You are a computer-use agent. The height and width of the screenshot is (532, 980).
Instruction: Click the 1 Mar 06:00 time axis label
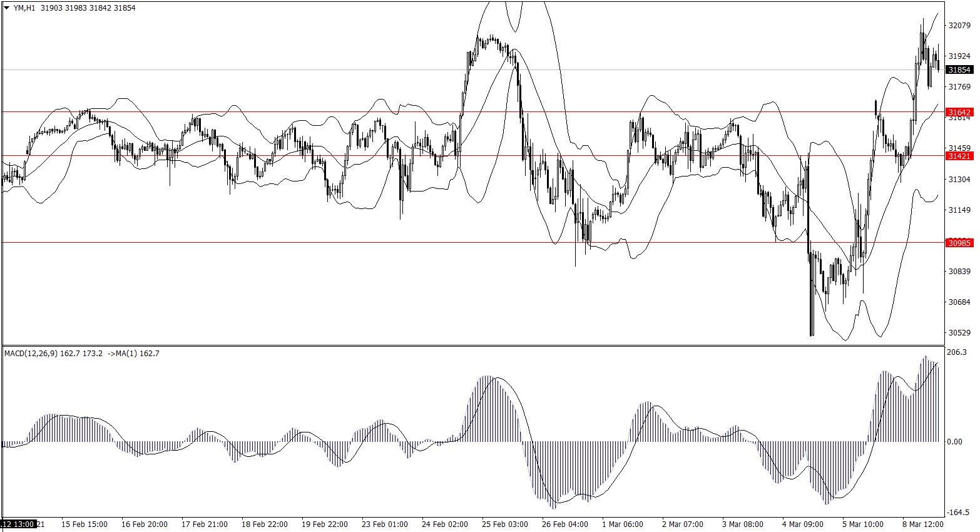click(622, 524)
